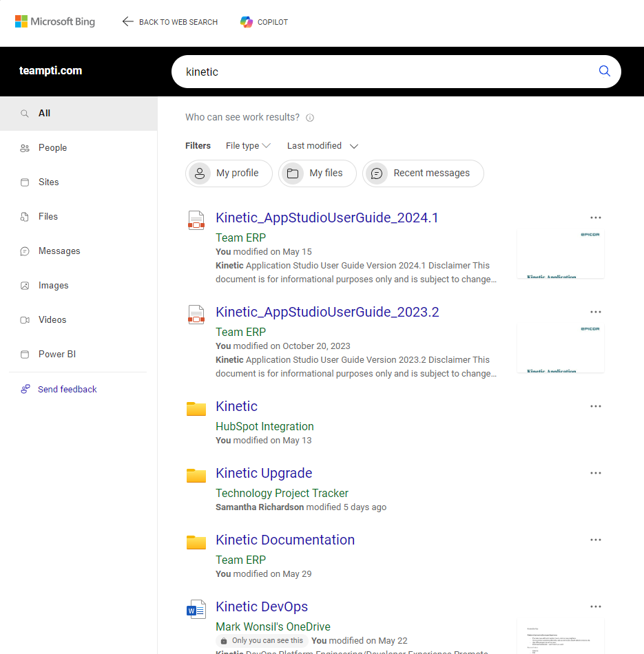Open more options for Kinetic_AppStudioUserGuide_2023.2

click(x=596, y=312)
